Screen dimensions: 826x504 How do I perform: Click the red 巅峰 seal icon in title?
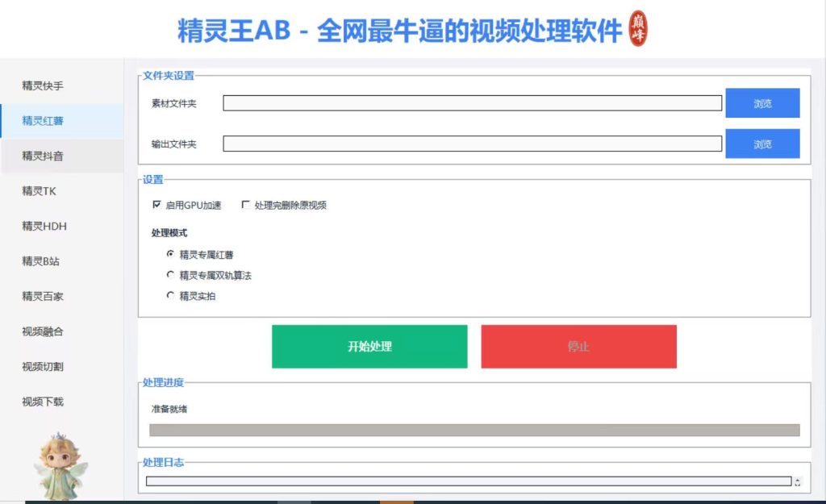638,28
